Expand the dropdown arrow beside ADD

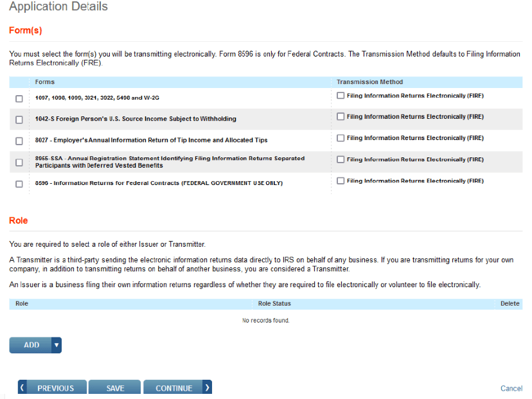coord(57,345)
